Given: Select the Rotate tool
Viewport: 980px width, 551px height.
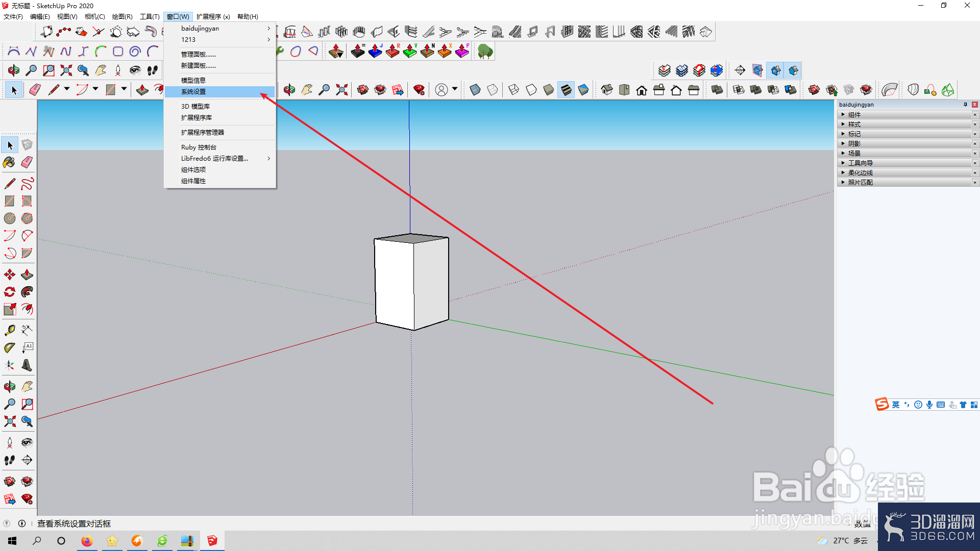Looking at the screenshot, I should click(x=10, y=292).
